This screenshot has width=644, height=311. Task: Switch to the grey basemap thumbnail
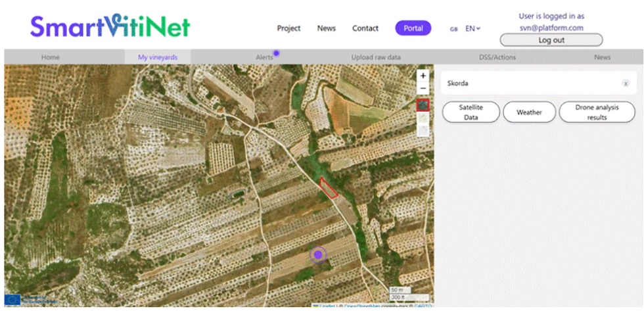423,130
